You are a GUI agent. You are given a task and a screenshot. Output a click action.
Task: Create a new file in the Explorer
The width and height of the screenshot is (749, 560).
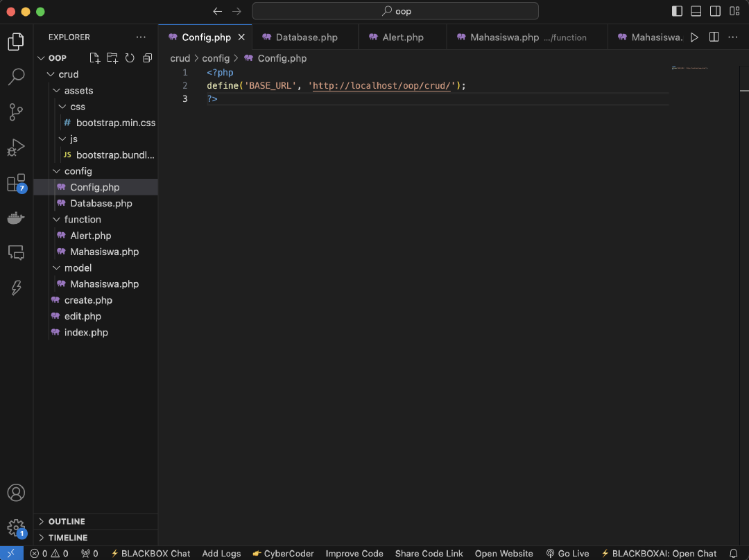point(95,58)
